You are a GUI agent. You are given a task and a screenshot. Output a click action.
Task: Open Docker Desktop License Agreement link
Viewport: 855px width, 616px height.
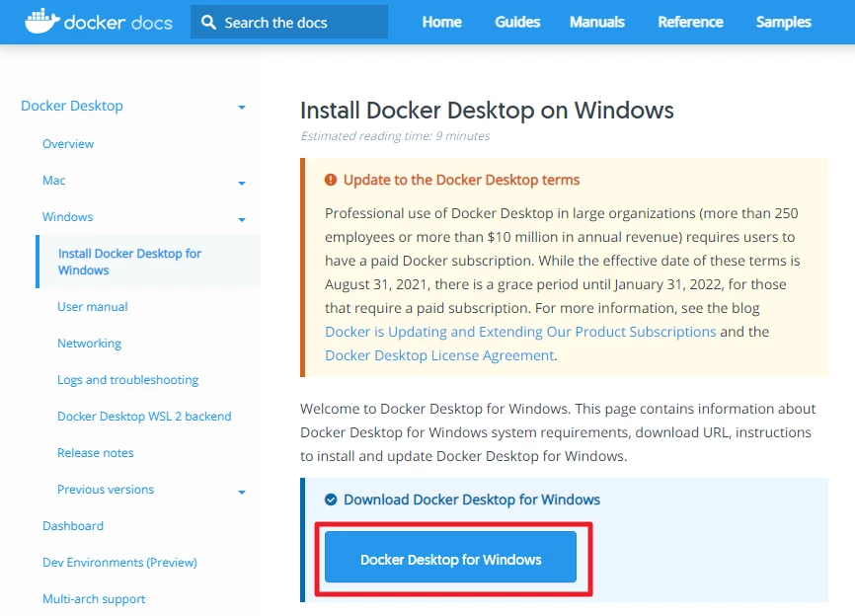439,355
